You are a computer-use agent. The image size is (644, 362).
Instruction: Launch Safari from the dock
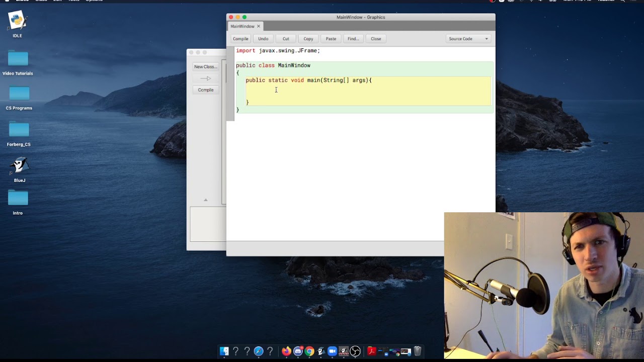(x=259, y=351)
